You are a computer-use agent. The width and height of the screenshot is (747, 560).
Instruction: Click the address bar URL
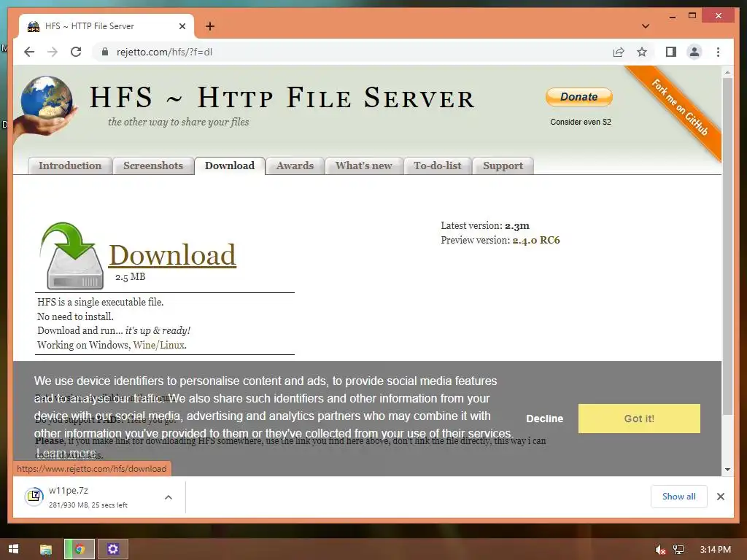(x=164, y=52)
